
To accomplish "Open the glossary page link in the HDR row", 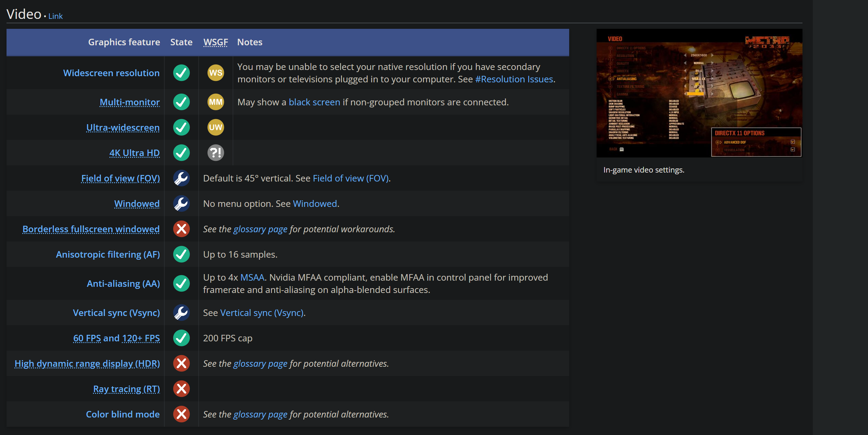I will click(260, 363).
